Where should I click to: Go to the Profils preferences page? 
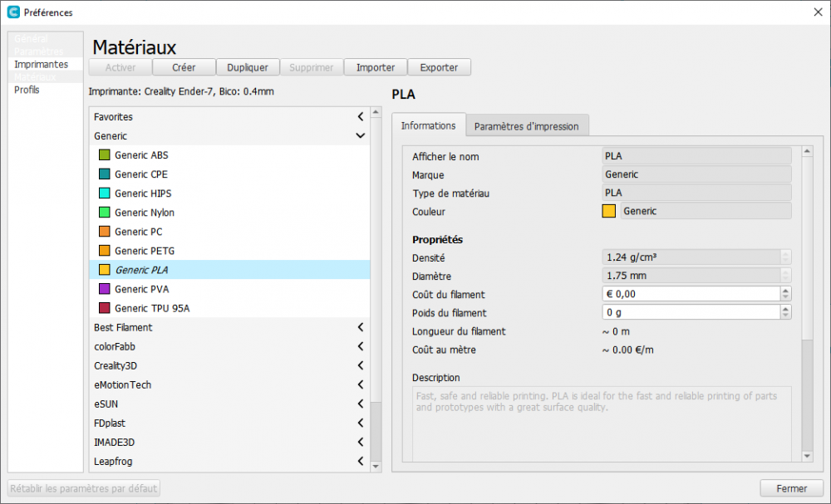[x=27, y=90]
